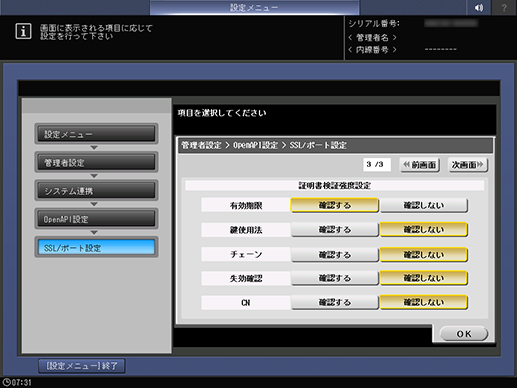Confirm settings with the OK button

464,334
